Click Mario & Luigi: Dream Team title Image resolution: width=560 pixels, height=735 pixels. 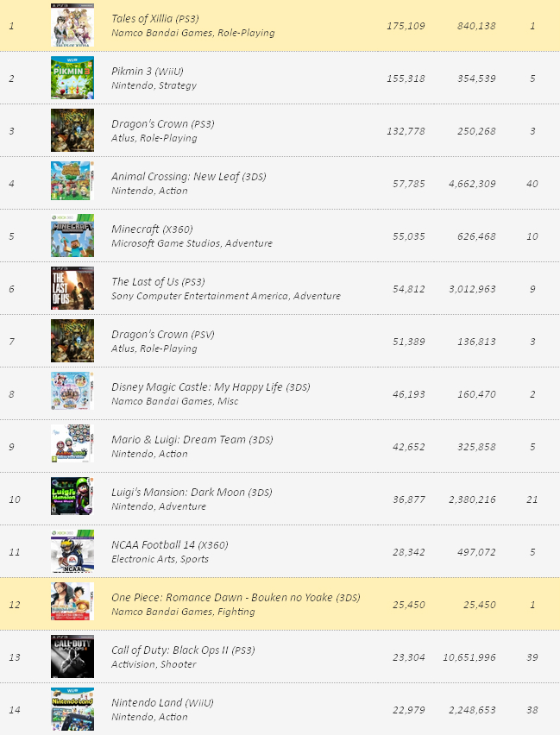coord(179,439)
